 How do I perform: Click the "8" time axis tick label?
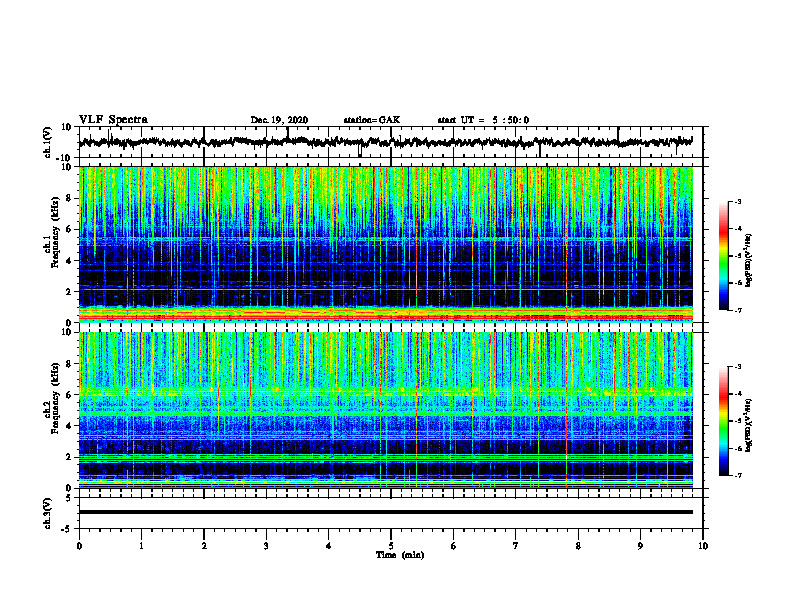(578, 546)
